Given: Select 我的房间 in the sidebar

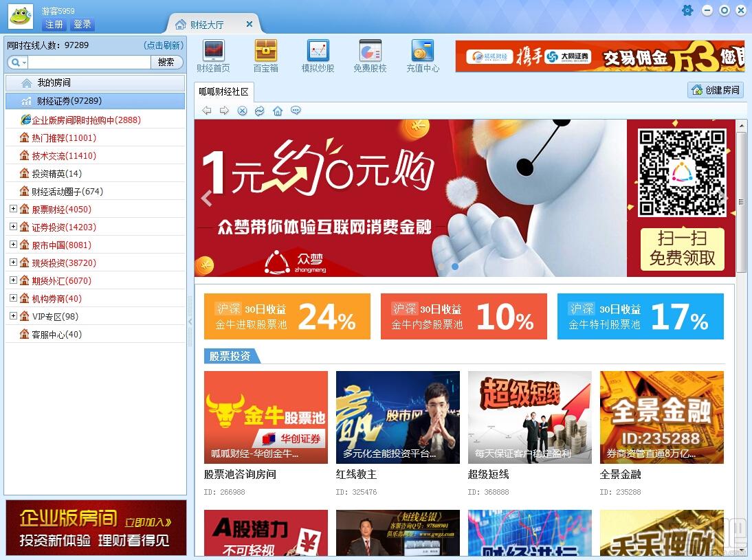Looking at the screenshot, I should click(x=95, y=83).
